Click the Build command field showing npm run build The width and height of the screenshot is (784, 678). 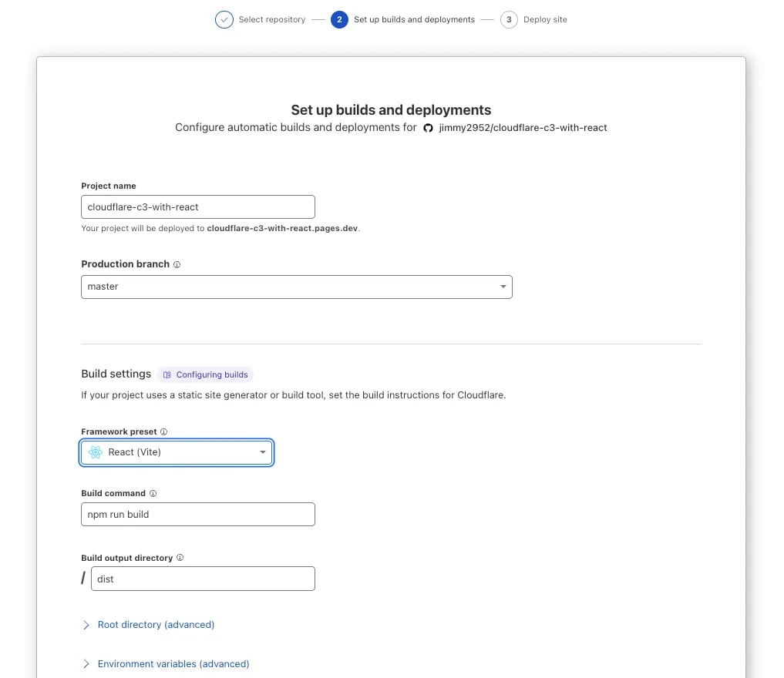(x=197, y=514)
